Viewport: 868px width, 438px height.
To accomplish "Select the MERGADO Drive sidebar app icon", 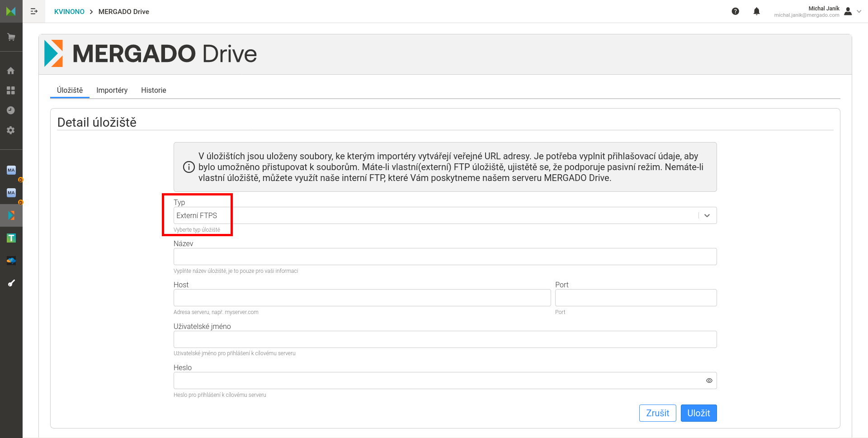I will [x=11, y=215].
